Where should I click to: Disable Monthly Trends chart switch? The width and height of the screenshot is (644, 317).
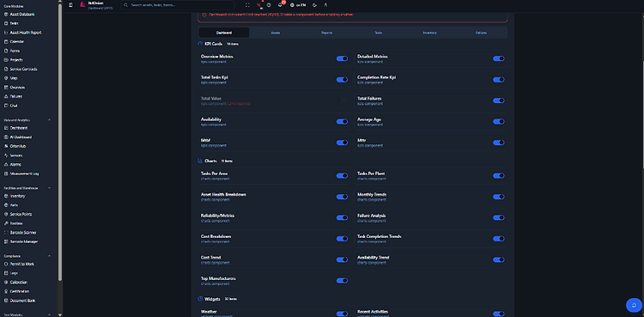pos(499,197)
